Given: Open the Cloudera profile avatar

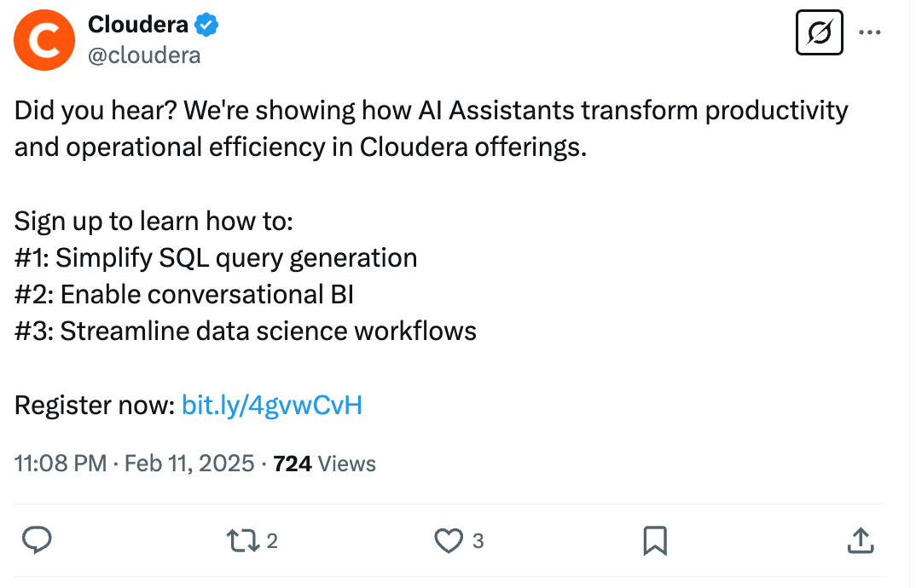Looking at the screenshot, I should point(44,40).
